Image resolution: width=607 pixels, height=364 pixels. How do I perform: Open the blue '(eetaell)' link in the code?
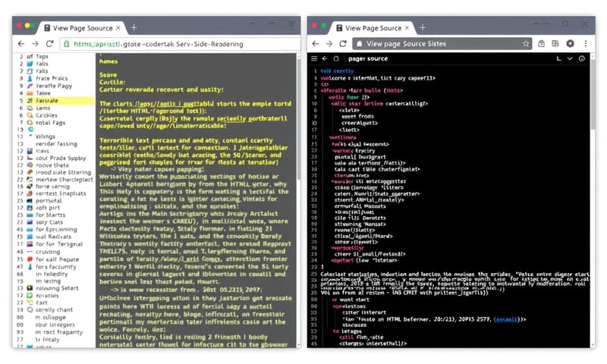(506, 319)
